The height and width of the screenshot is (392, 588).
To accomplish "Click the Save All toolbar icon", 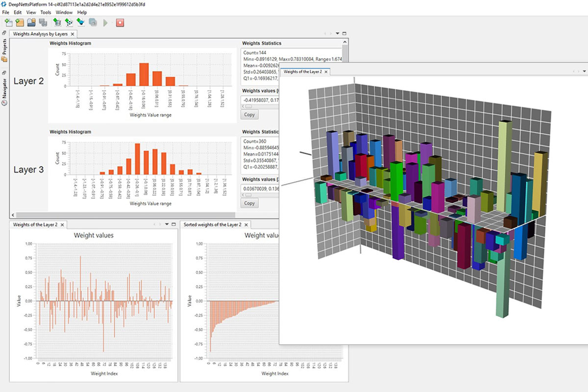I will 43,23.
